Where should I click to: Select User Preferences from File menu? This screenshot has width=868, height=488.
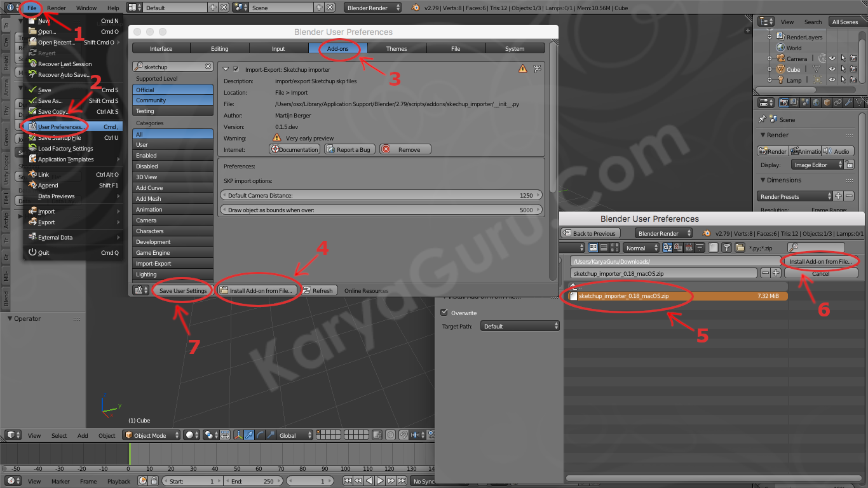[x=62, y=127]
